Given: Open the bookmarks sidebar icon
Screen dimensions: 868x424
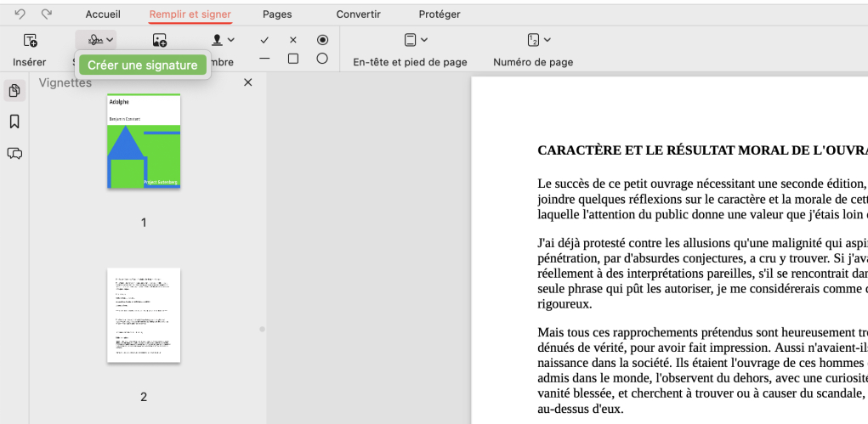Looking at the screenshot, I should (14, 122).
